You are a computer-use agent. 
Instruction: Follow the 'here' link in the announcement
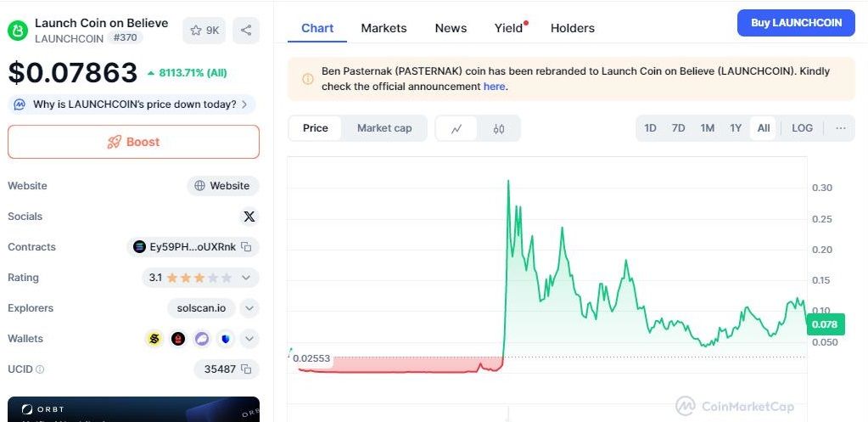[x=494, y=86]
